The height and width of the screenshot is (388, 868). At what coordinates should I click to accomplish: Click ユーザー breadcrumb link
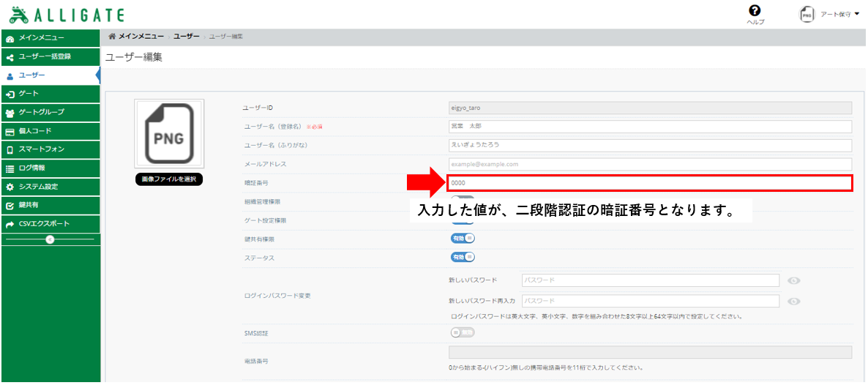pyautogui.click(x=187, y=36)
